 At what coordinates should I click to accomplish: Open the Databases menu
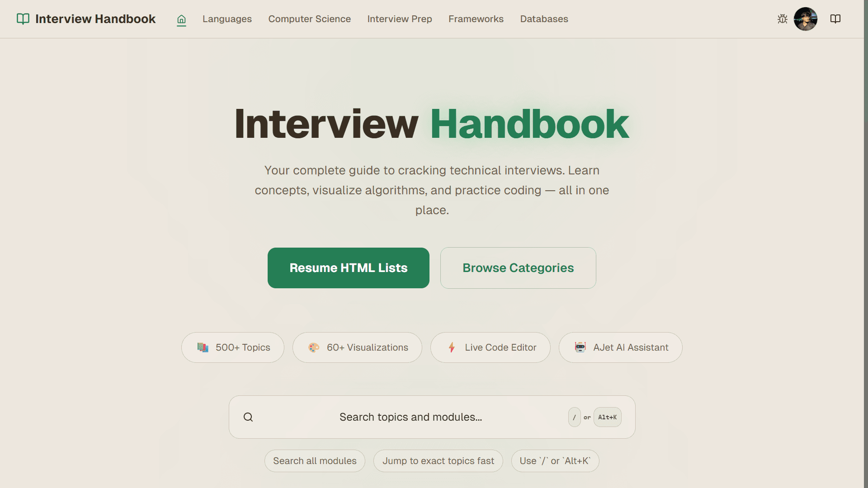coord(544,19)
